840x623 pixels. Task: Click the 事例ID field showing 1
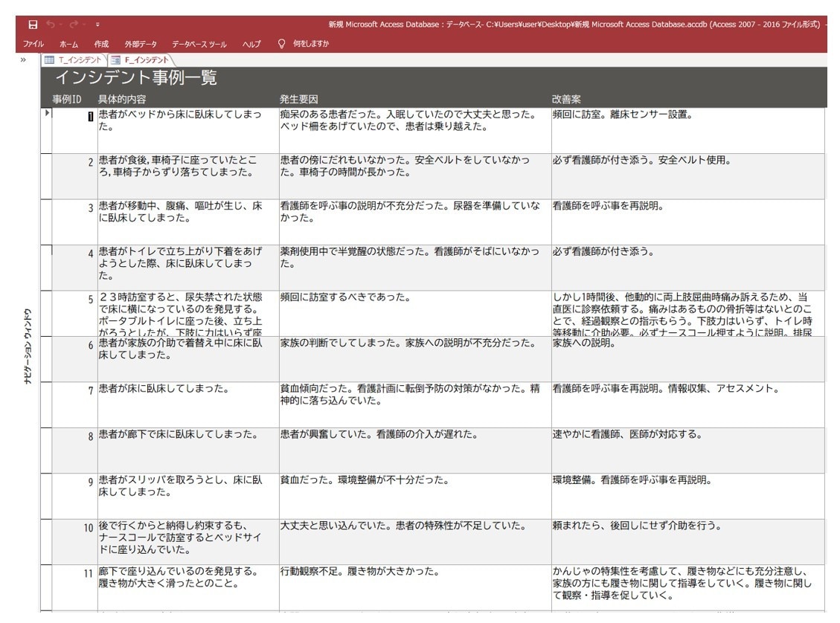click(74, 131)
